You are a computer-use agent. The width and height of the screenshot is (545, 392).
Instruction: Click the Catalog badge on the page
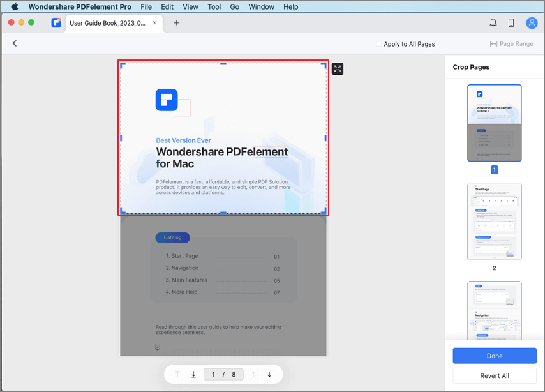(172, 237)
